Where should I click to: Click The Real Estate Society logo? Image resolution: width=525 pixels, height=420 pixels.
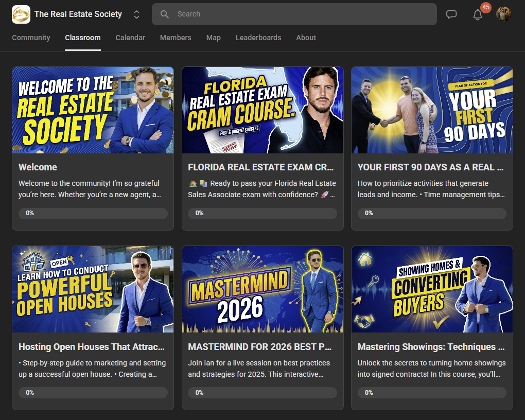click(21, 14)
